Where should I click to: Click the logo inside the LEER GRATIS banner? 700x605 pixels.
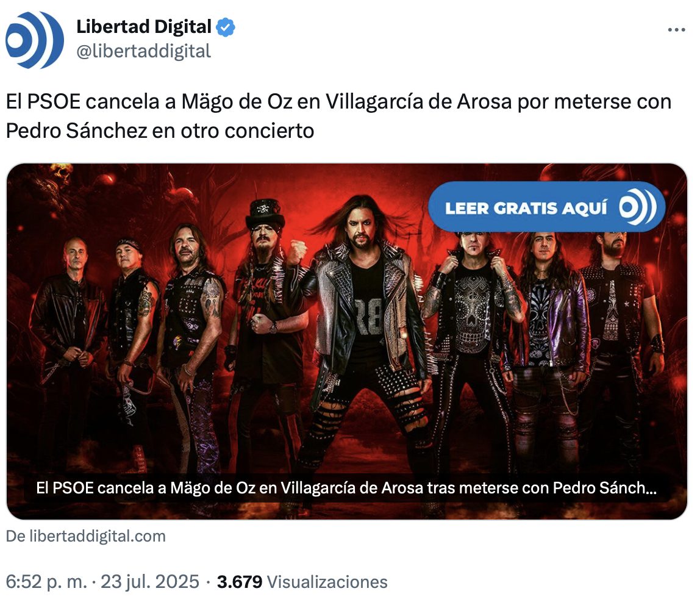click(x=638, y=207)
